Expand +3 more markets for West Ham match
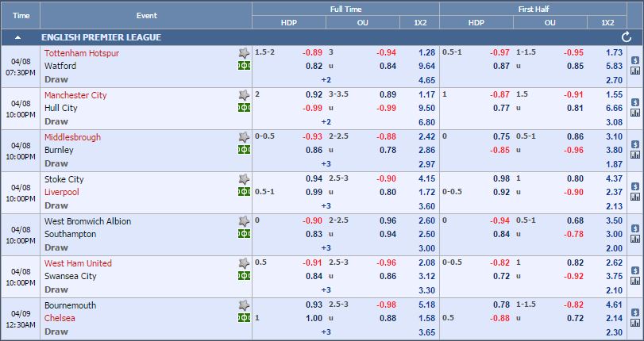The image size is (644, 341). pos(326,290)
